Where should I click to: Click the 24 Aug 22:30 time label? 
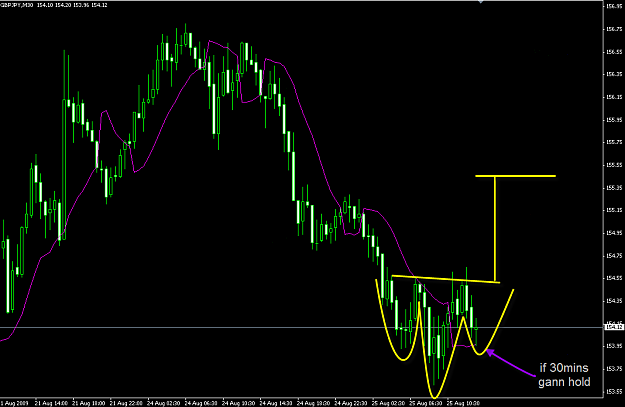click(351, 403)
